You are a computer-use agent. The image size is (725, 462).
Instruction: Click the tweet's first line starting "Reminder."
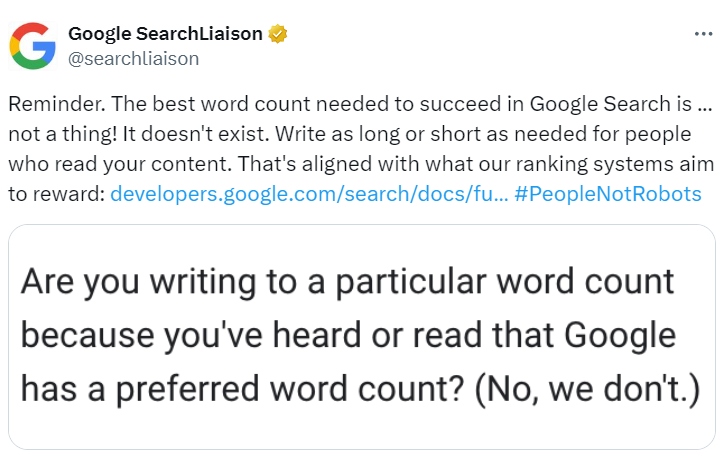click(x=360, y=104)
